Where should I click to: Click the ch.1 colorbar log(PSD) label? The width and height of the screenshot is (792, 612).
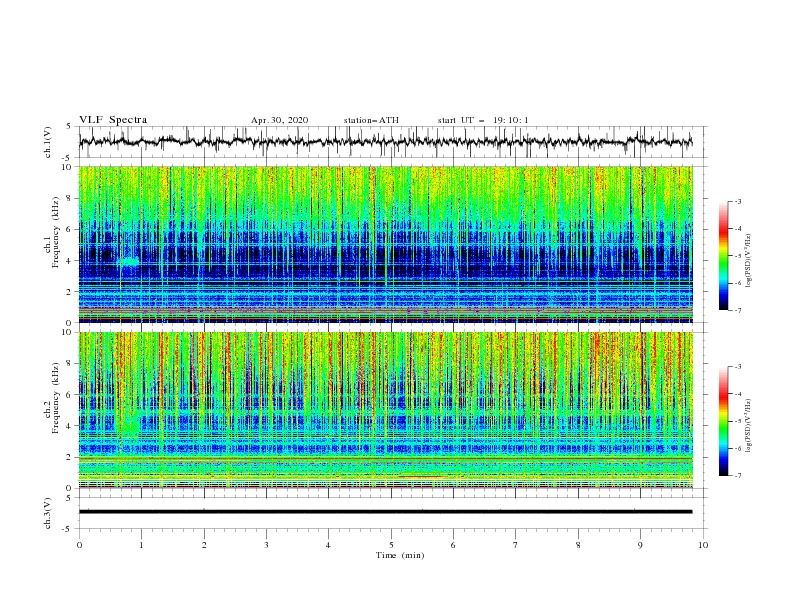[749, 261]
